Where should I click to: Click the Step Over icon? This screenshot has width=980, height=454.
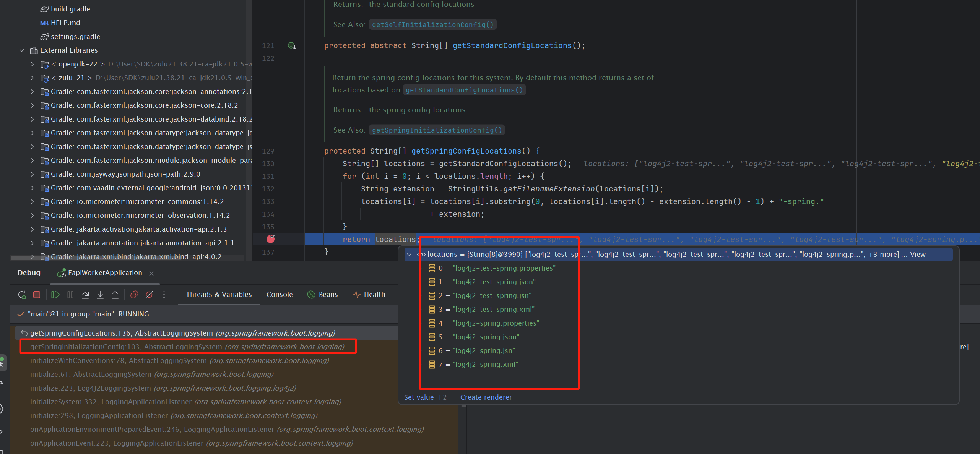pyautogui.click(x=85, y=295)
